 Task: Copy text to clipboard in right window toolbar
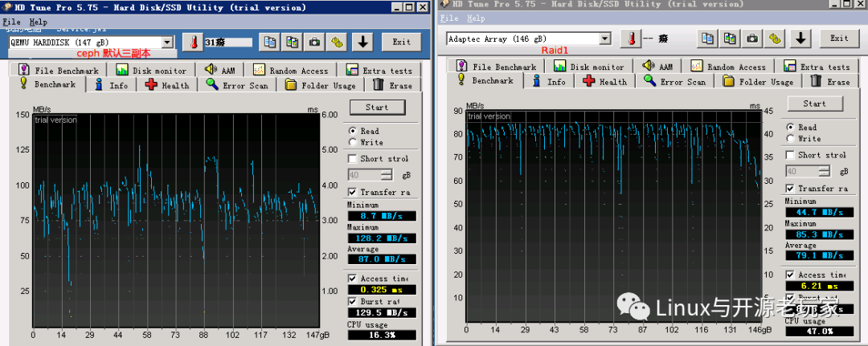click(708, 39)
